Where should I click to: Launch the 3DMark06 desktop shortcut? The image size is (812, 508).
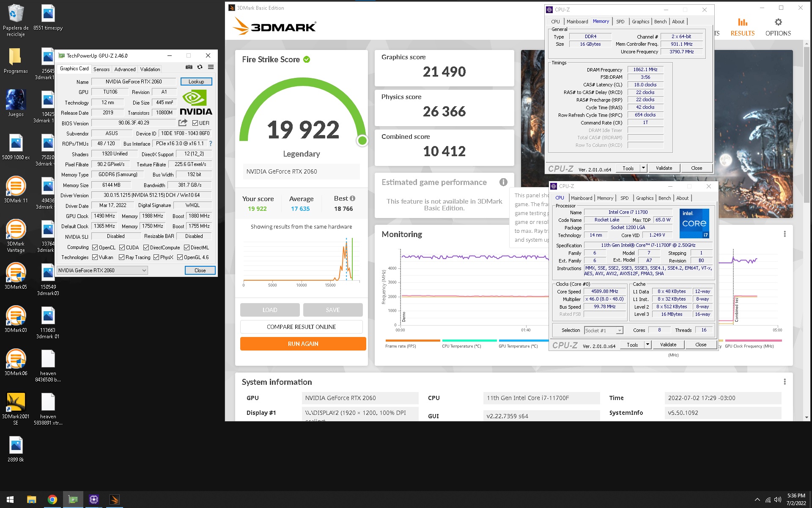[x=16, y=362]
